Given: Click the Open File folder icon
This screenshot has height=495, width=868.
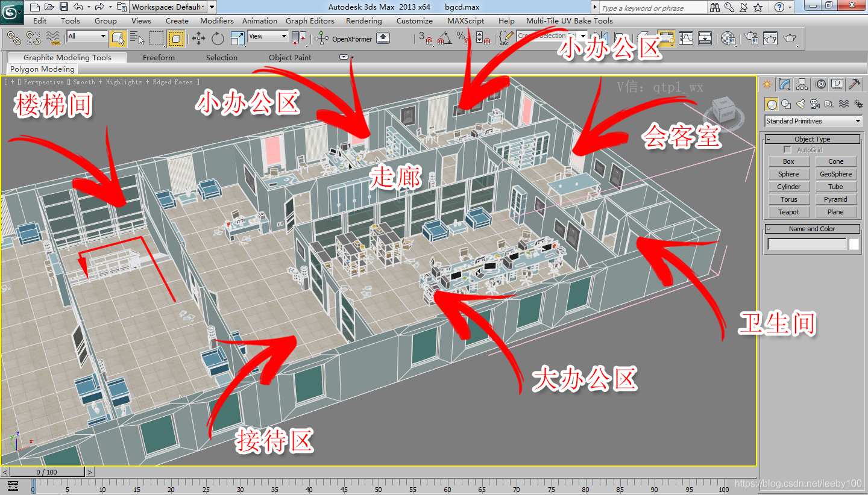Looking at the screenshot, I should [49, 7].
